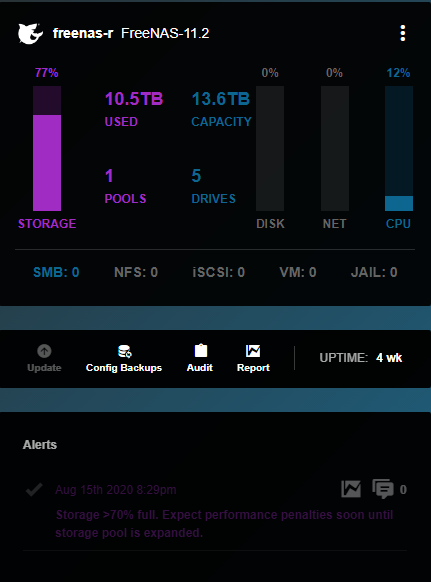Select the iSCSI: 0 service counter
Image resolution: width=431 pixels, height=582 pixels.
(219, 272)
